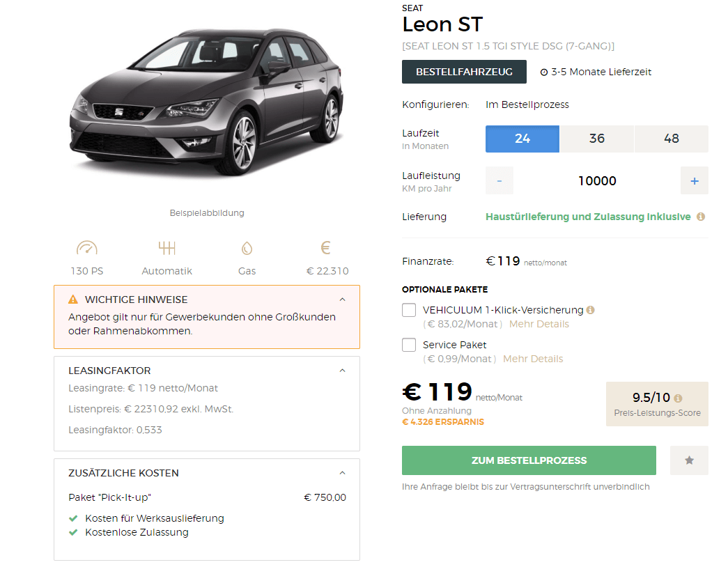The image size is (728, 567).
Task: Click the star favorite icon button
Action: 689,460
